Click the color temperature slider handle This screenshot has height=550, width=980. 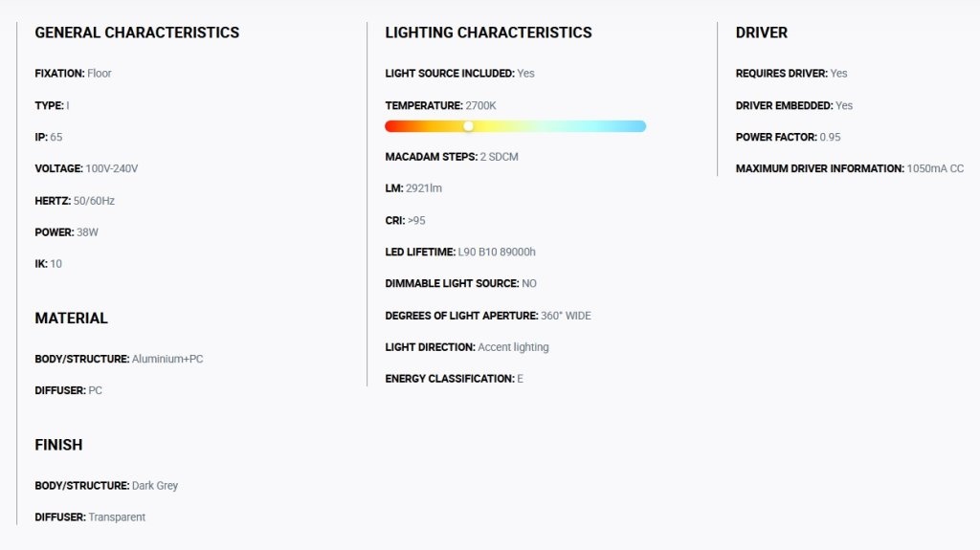coord(468,126)
